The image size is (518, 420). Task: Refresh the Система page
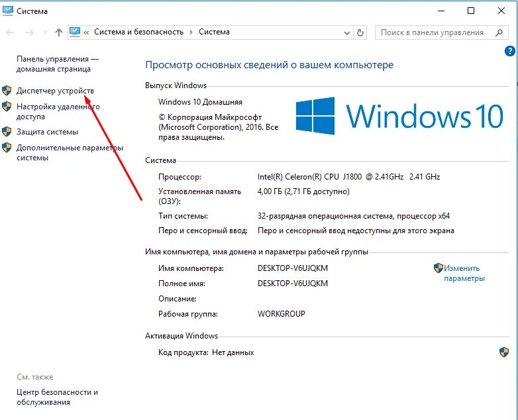(x=360, y=32)
